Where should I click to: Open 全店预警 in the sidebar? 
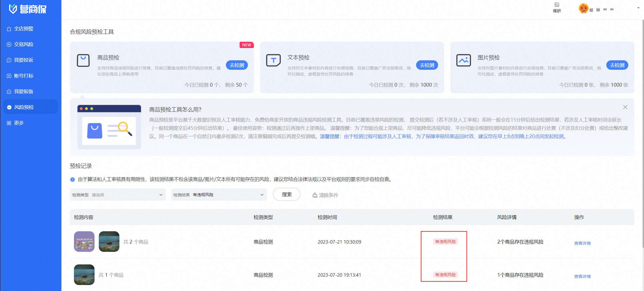(x=31, y=29)
